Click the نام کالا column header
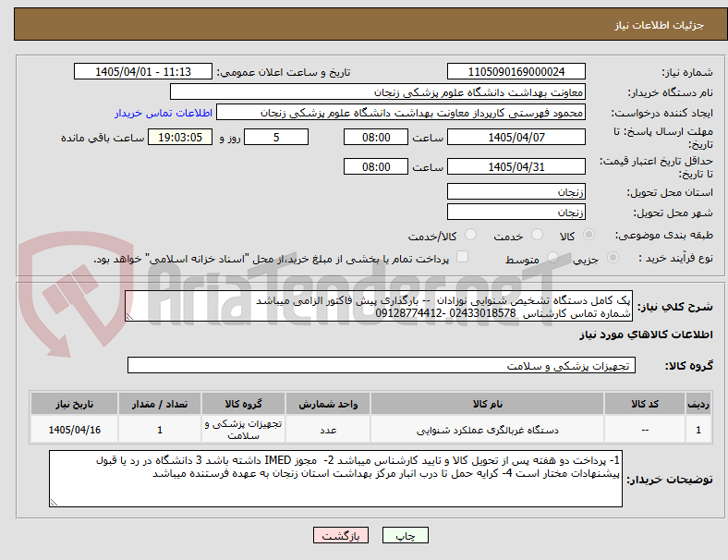The height and width of the screenshot is (560, 728). pos(487,404)
